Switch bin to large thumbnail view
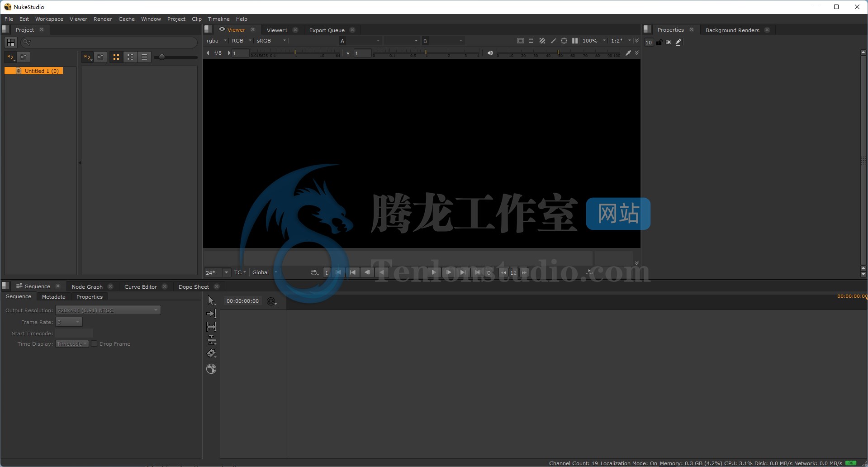 pos(116,57)
